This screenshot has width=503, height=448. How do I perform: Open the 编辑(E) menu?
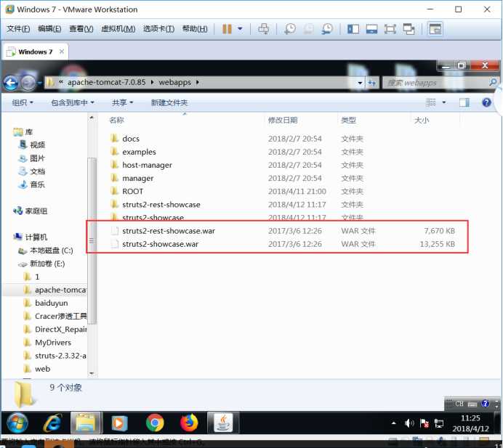coord(49,29)
